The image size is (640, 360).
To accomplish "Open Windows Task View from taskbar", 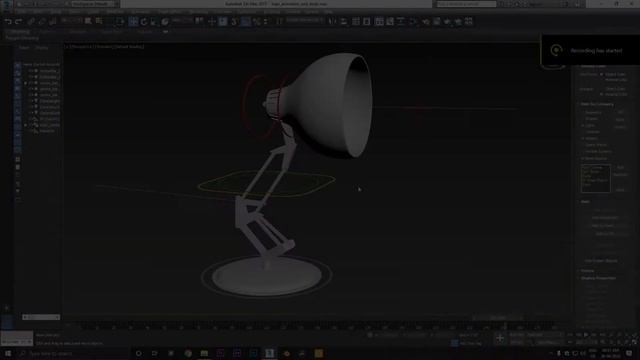I will [x=155, y=353].
